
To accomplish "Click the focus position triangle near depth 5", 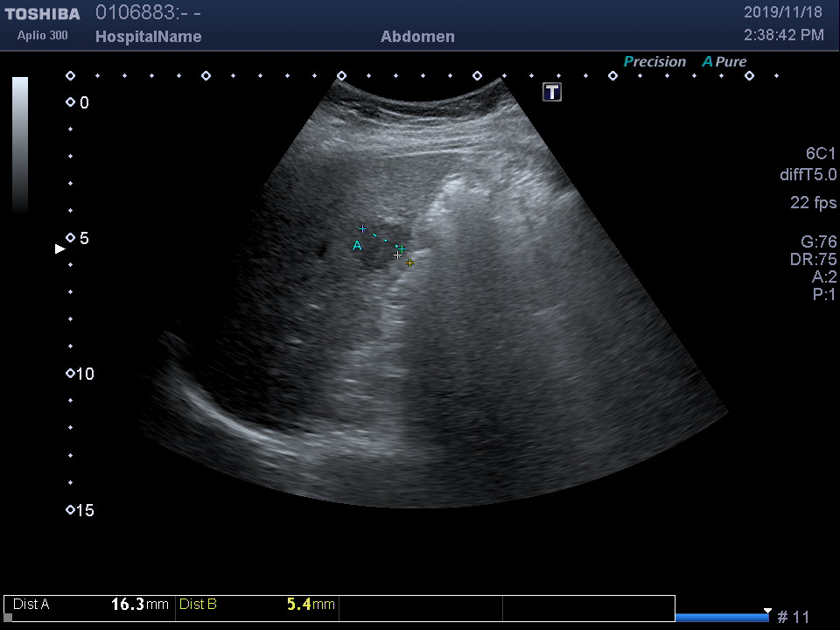I will pyautogui.click(x=60, y=249).
